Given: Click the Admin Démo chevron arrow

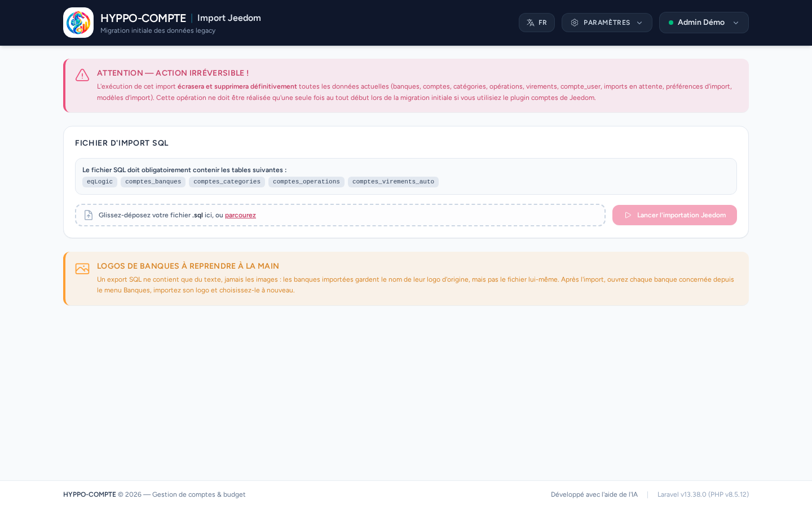Looking at the screenshot, I should click(x=736, y=23).
